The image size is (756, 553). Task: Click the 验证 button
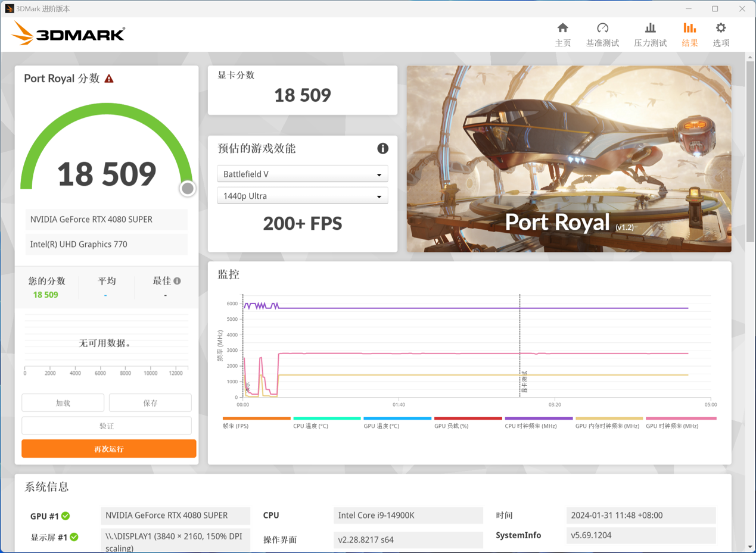click(106, 425)
